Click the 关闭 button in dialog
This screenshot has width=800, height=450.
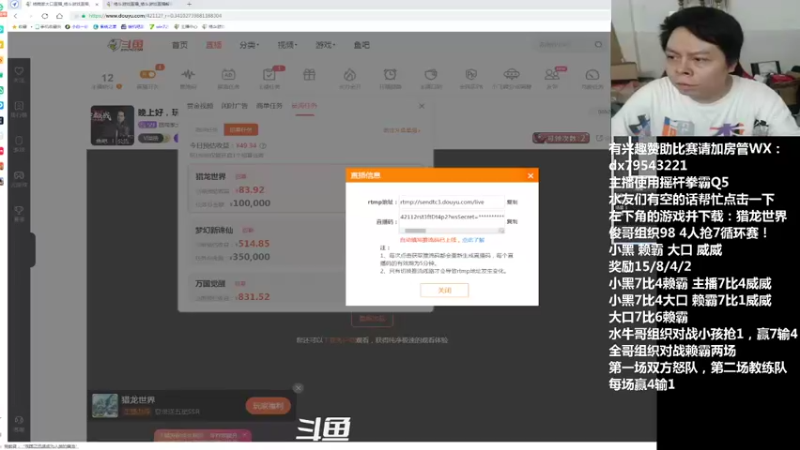[x=444, y=290]
